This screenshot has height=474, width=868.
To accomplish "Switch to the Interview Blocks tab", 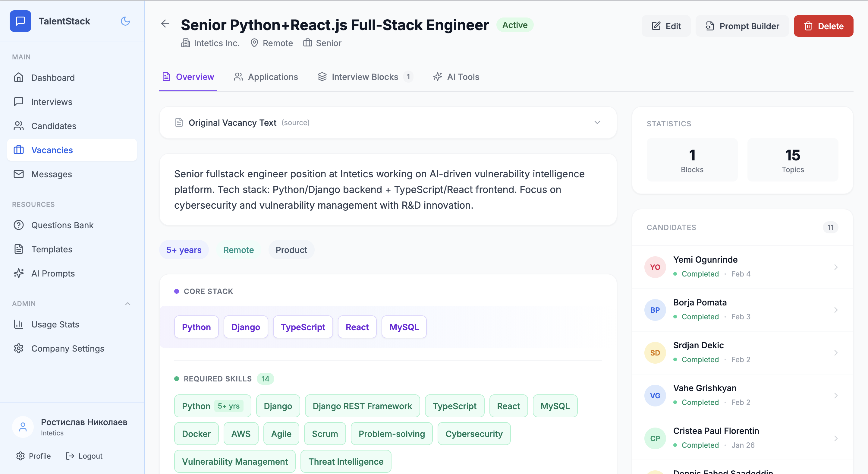I will 364,77.
